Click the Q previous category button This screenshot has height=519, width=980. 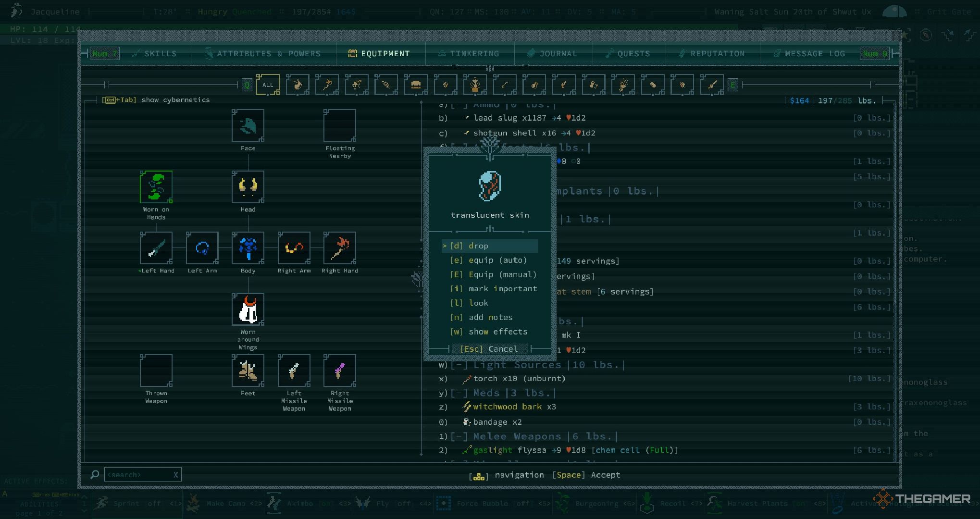click(x=247, y=85)
